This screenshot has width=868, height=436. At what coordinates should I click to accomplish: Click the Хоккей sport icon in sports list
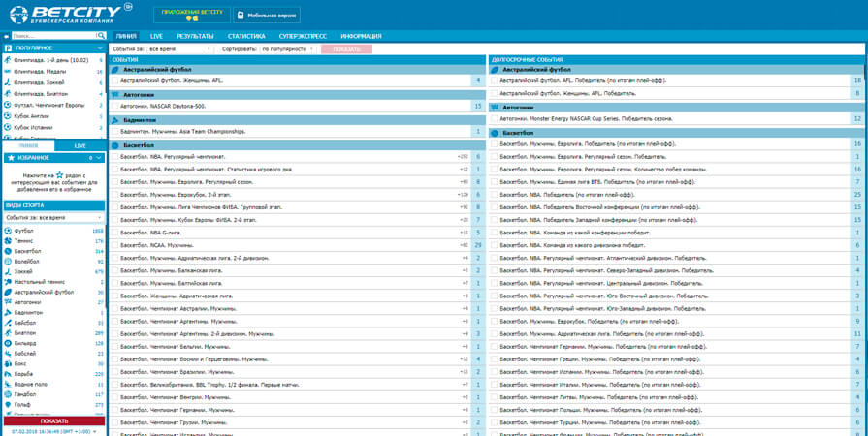click(8, 271)
